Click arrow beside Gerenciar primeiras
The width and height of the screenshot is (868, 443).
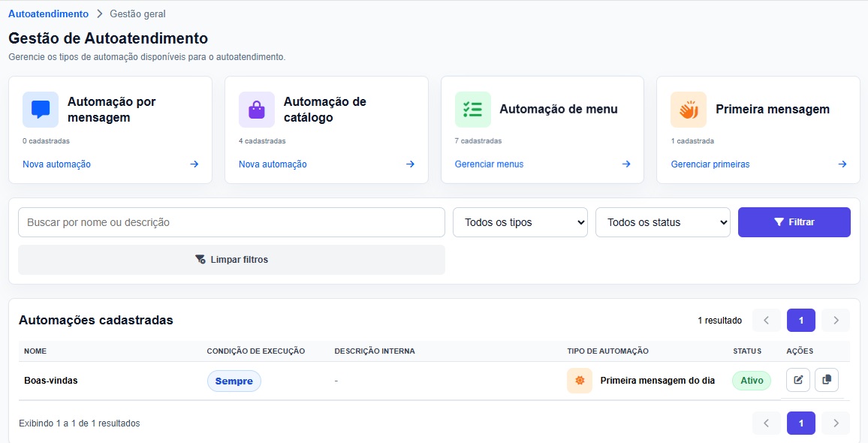coord(842,164)
